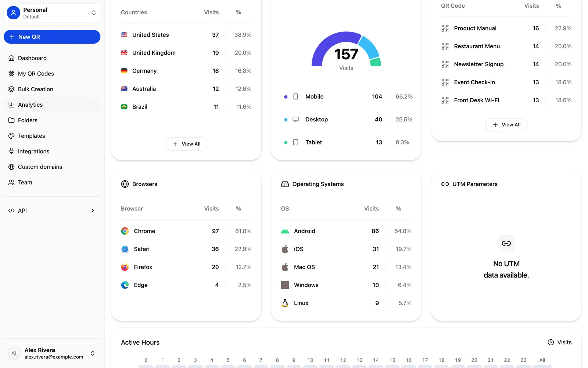Click the Analytics bar chart icon

coord(11,105)
